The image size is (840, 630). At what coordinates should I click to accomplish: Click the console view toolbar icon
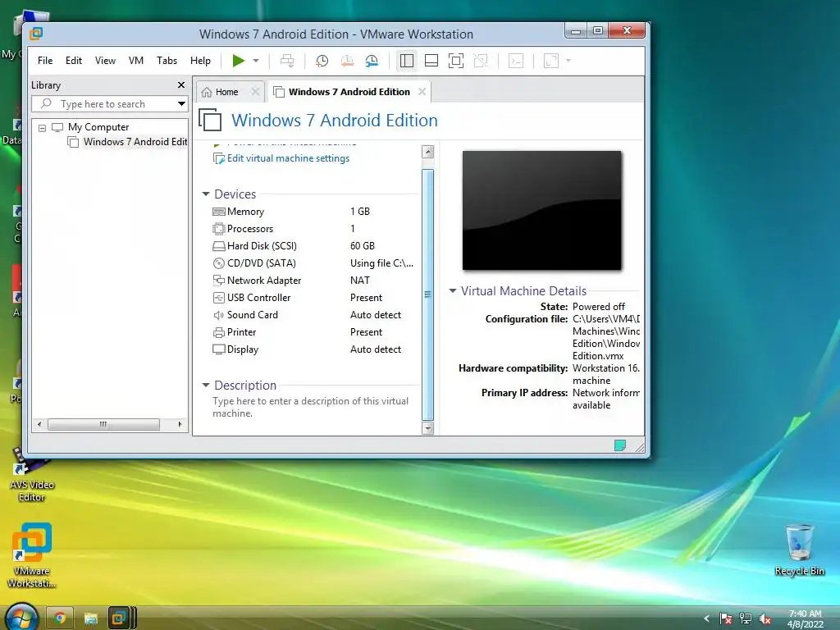(516, 61)
